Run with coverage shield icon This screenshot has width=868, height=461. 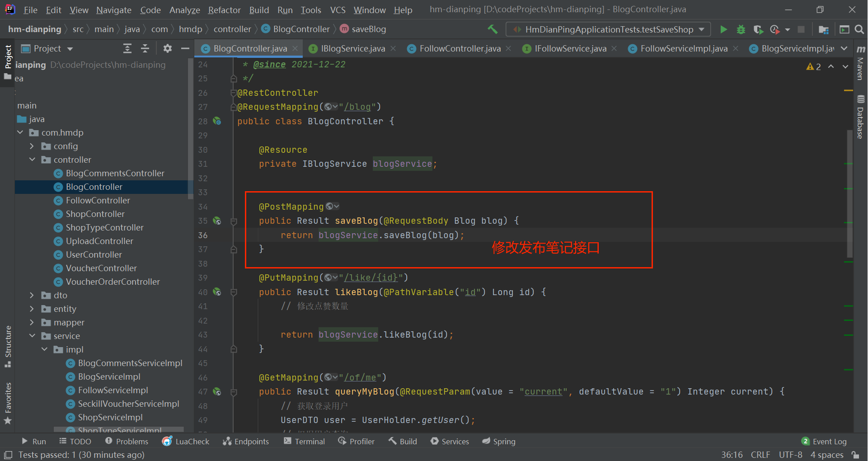pos(758,29)
